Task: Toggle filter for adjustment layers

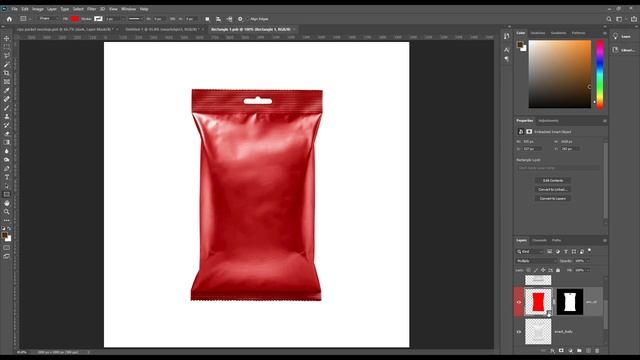Action: 558,251
